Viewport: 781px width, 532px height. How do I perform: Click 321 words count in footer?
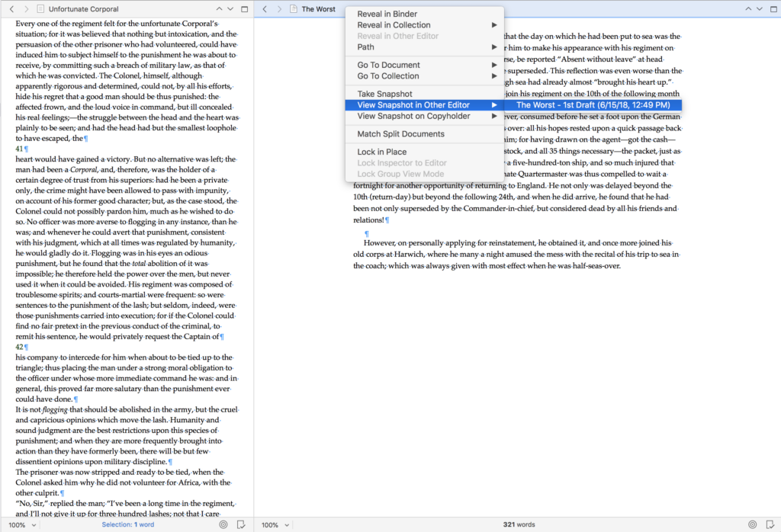(x=519, y=524)
